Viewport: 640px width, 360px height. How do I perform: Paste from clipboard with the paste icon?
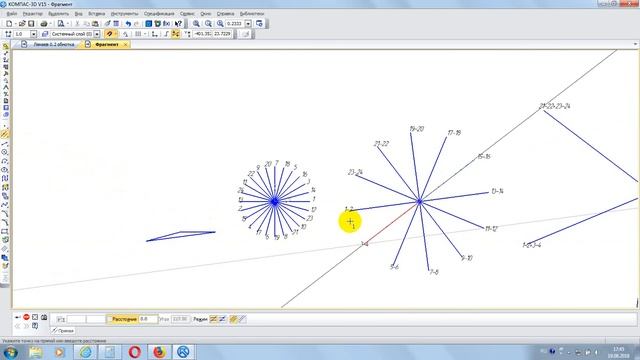tap(95, 24)
